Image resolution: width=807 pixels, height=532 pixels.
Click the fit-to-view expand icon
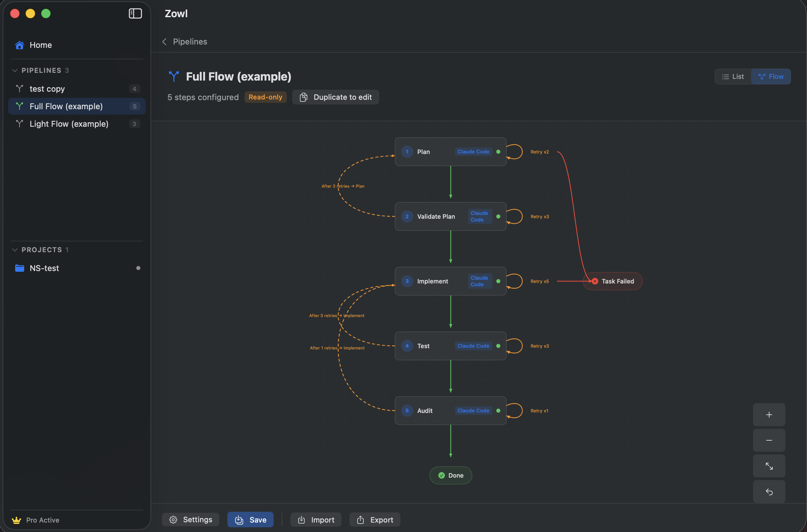769,466
